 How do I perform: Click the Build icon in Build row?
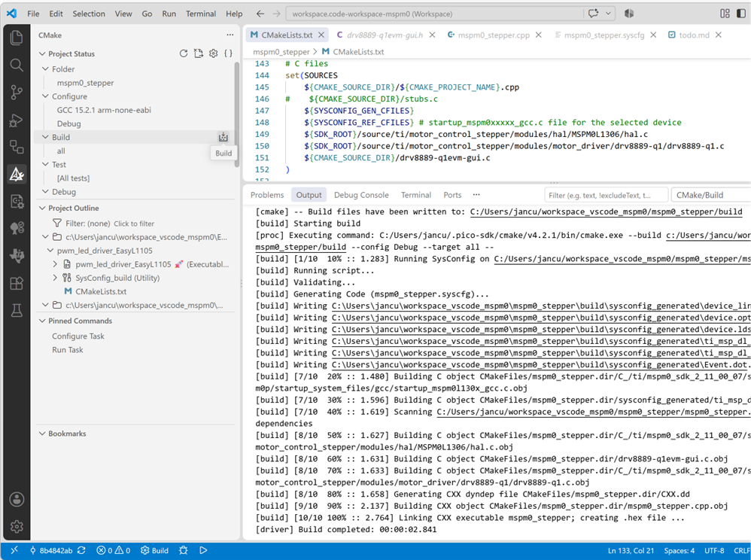(223, 137)
